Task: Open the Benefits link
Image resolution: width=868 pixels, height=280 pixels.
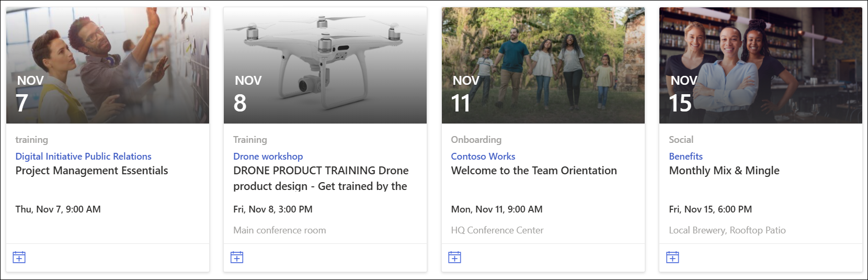Action: (686, 156)
